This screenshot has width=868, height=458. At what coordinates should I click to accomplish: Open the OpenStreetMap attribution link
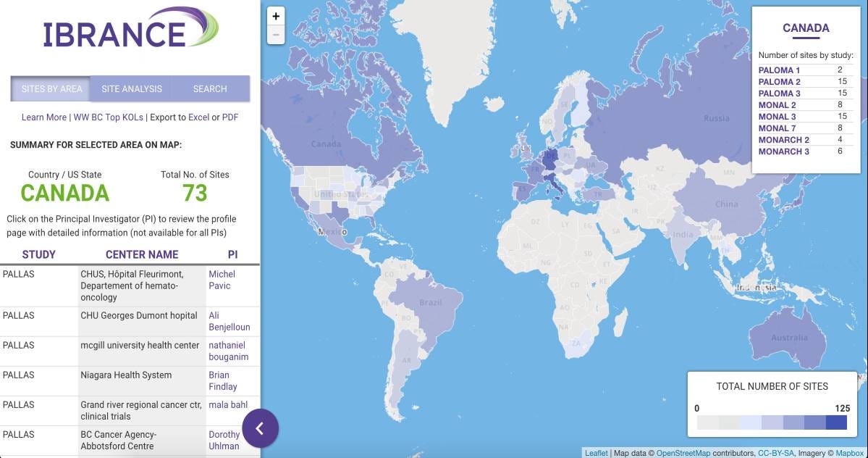683,453
